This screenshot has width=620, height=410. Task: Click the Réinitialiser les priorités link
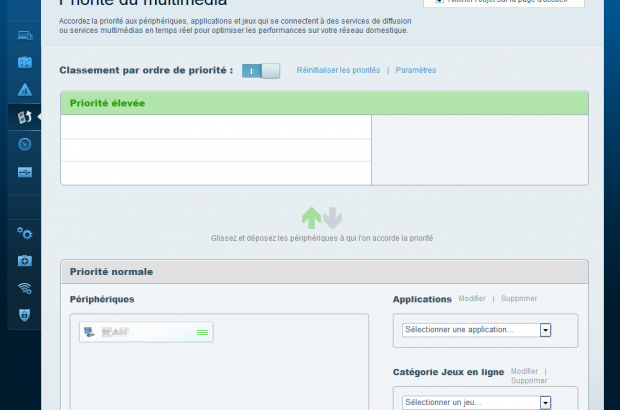pos(338,71)
